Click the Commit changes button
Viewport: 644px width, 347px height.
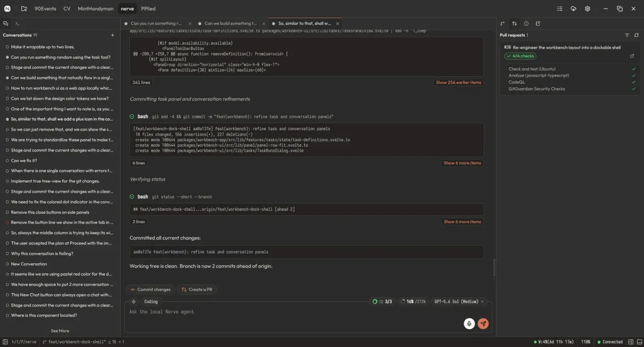point(150,289)
